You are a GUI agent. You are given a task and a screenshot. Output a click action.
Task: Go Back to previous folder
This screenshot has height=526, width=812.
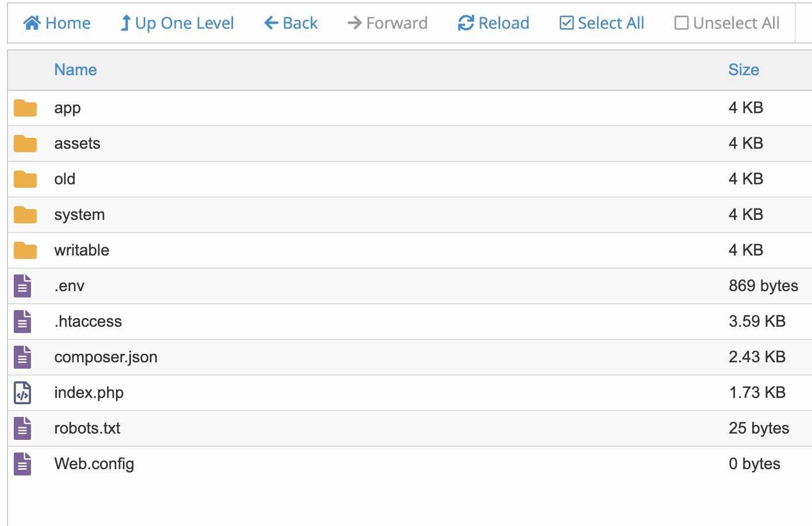click(291, 23)
